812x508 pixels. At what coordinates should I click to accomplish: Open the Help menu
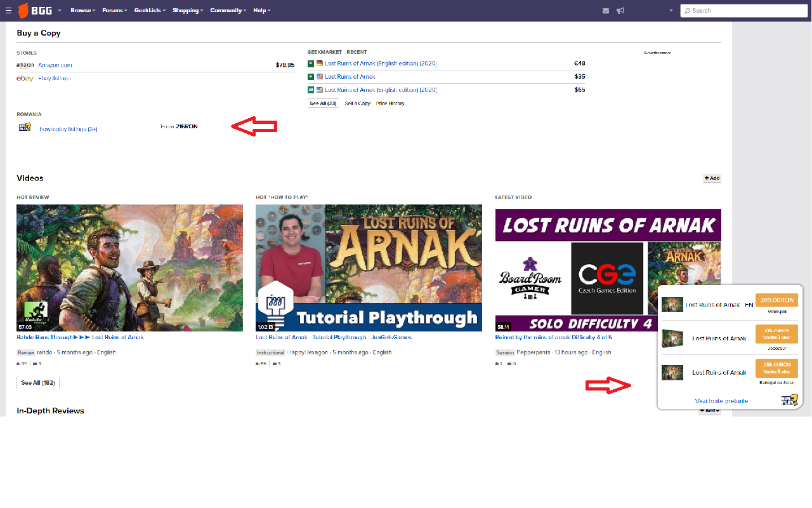point(262,11)
